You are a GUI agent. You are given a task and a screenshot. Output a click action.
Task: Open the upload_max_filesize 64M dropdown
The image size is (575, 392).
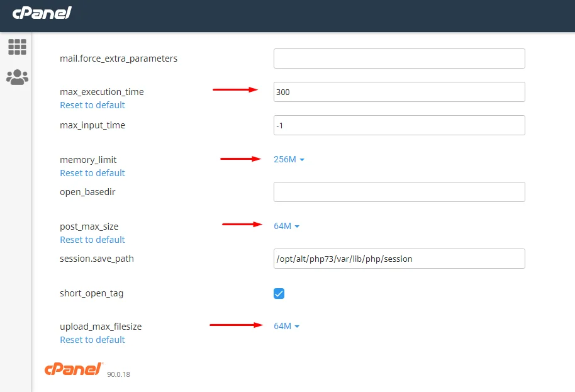pos(286,327)
